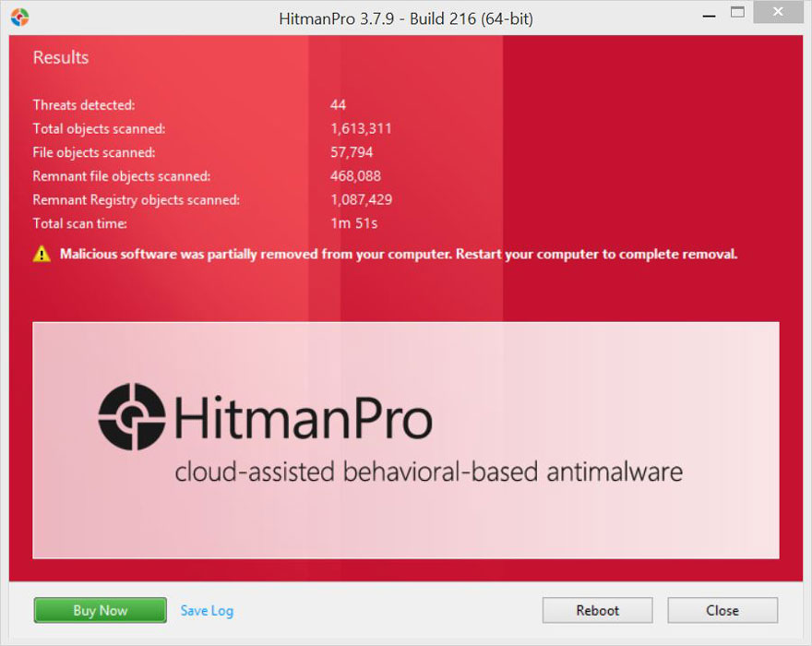Select the Results heading
Image resolution: width=812 pixels, height=646 pixels.
coord(61,57)
